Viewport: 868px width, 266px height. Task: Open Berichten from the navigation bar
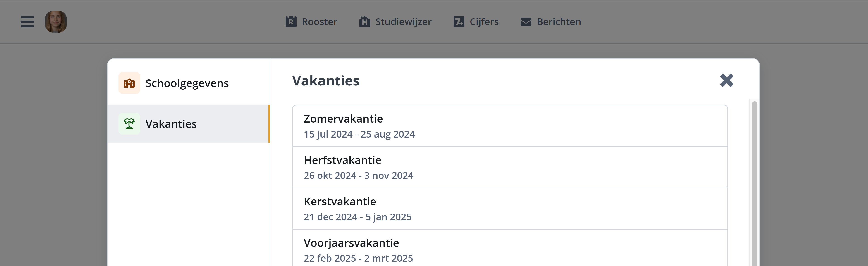tap(551, 21)
